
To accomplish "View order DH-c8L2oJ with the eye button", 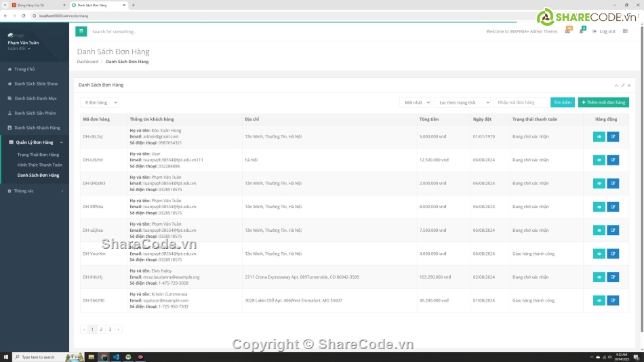I will pyautogui.click(x=599, y=136).
